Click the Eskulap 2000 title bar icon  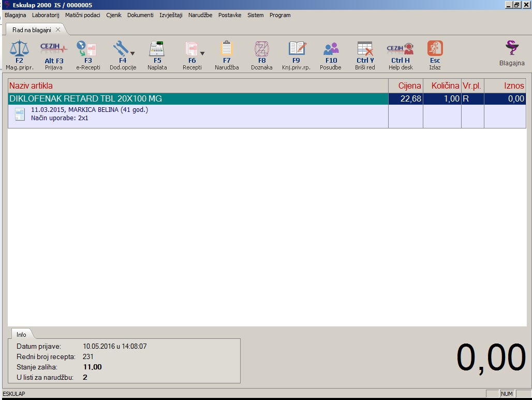pos(6,5)
